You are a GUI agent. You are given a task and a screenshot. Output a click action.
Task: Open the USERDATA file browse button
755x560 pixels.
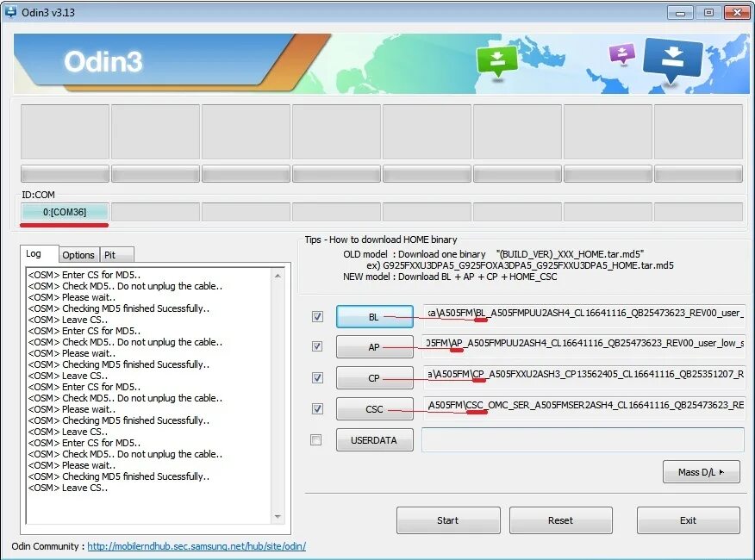375,440
